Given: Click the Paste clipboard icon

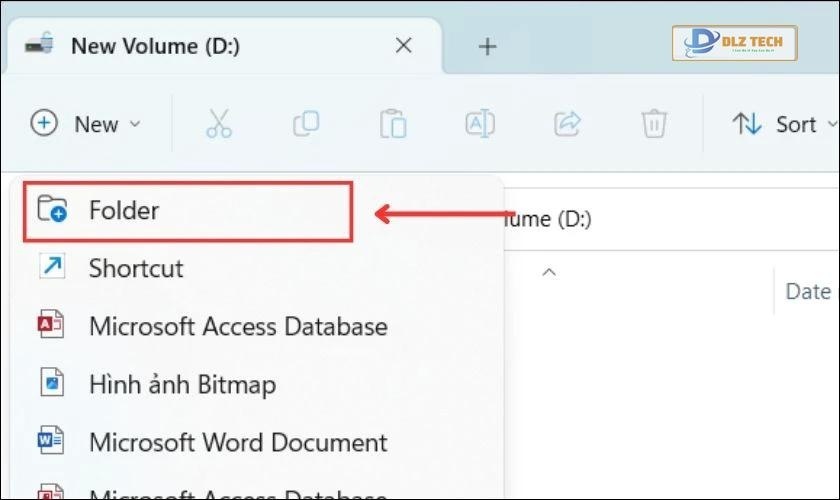Looking at the screenshot, I should [x=392, y=124].
